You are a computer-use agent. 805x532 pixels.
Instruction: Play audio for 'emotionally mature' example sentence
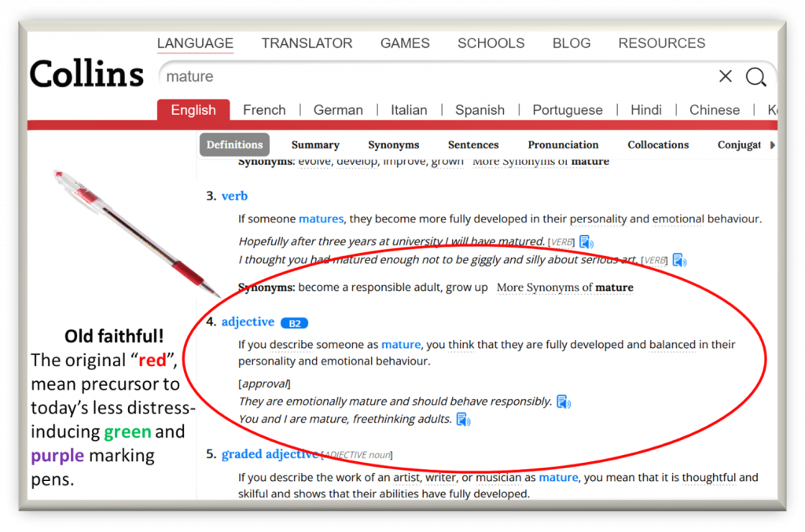(563, 402)
